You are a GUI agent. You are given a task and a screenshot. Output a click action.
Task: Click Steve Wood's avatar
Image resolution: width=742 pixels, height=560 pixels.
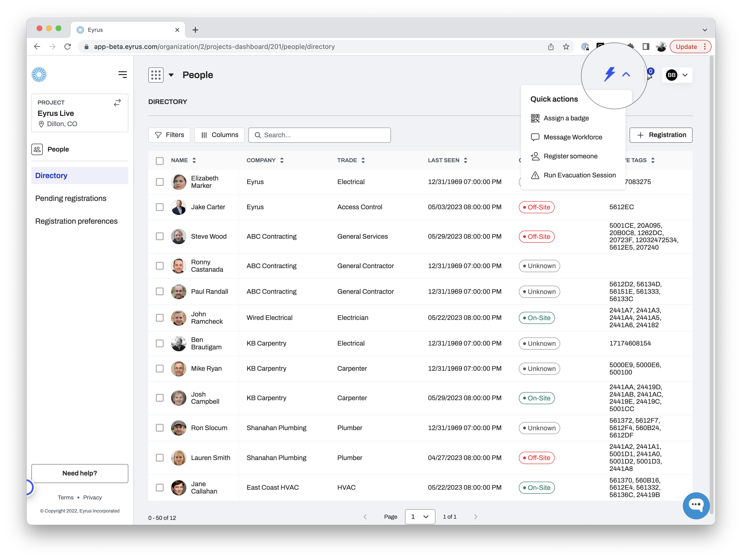[178, 237]
